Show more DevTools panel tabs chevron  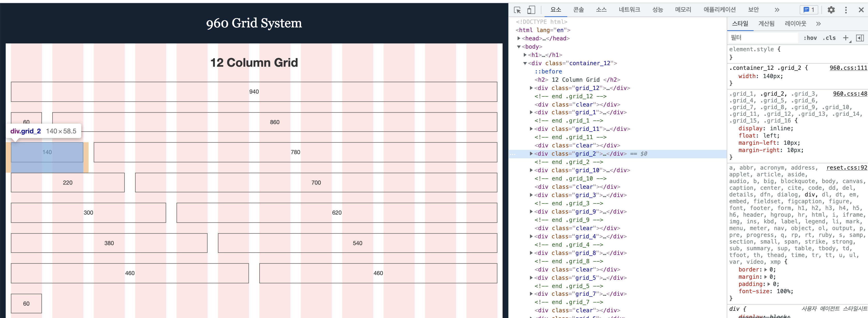point(777,10)
